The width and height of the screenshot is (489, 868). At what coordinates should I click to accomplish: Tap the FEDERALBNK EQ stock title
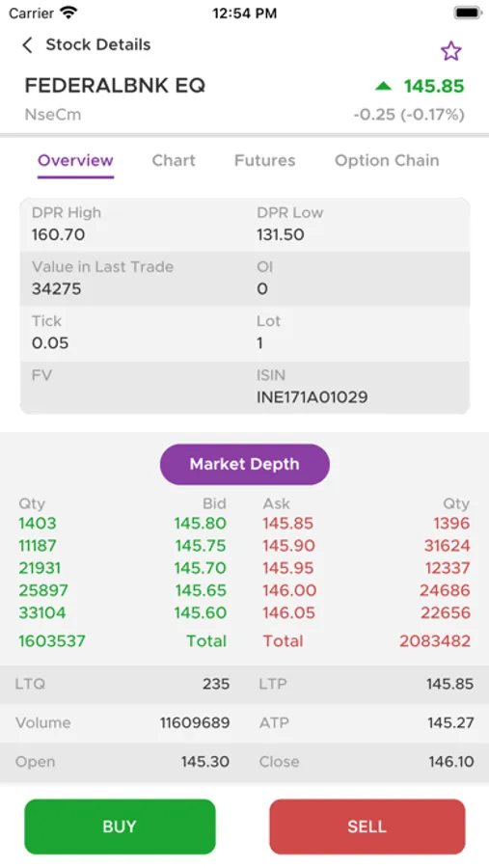pos(115,85)
